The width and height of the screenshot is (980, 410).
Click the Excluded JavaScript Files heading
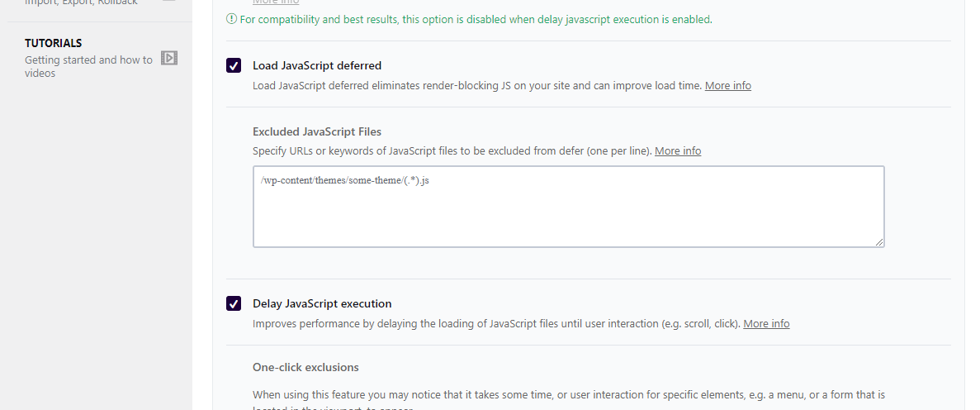pyautogui.click(x=317, y=131)
